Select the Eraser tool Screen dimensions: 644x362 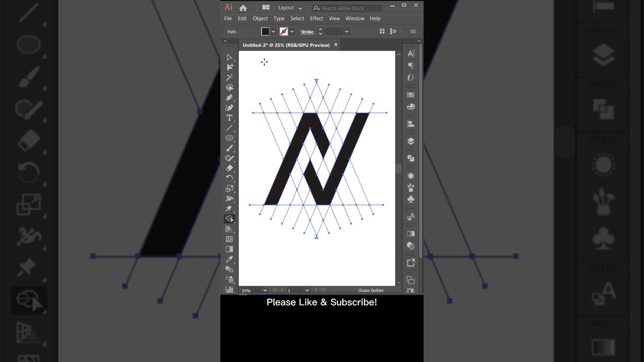[x=229, y=168]
